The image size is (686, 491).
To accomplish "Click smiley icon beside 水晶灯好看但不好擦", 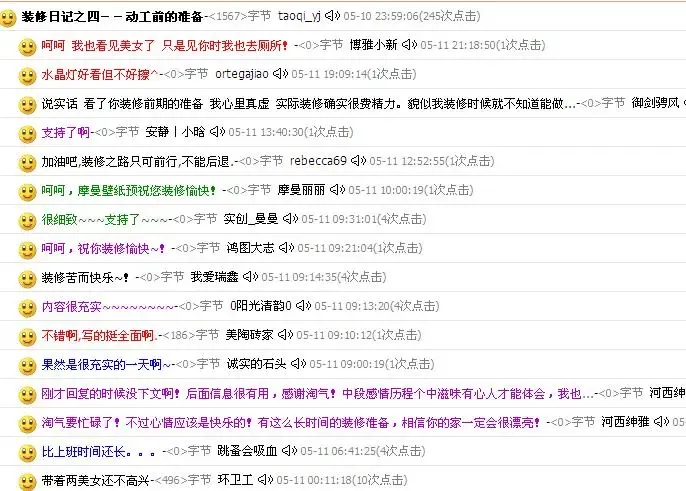I will (27, 76).
